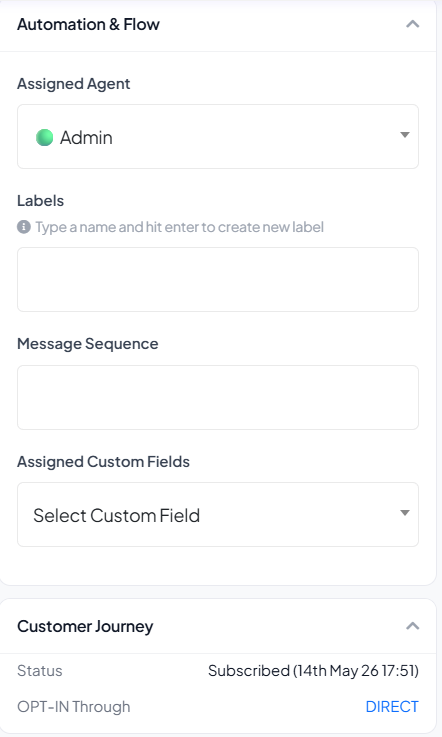Click the Customer Journey header title
This screenshot has width=442, height=737.
coord(85,627)
